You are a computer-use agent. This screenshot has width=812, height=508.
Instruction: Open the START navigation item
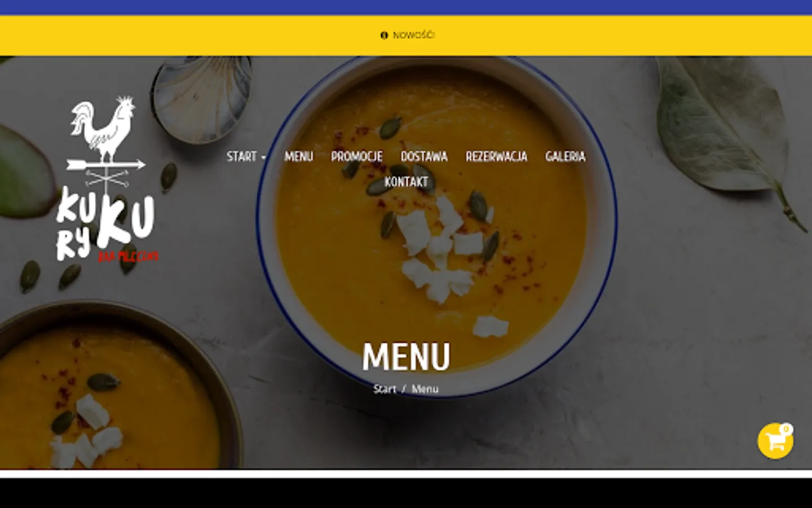[242, 156]
